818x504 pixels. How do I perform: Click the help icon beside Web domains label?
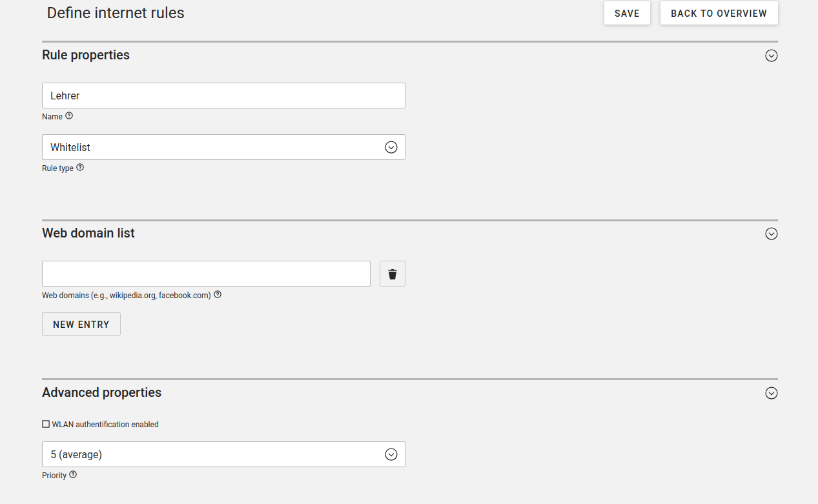point(218,295)
